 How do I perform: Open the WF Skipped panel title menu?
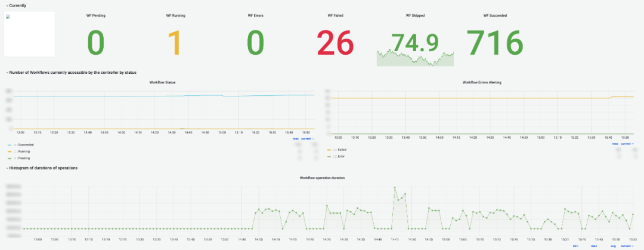tap(415, 15)
